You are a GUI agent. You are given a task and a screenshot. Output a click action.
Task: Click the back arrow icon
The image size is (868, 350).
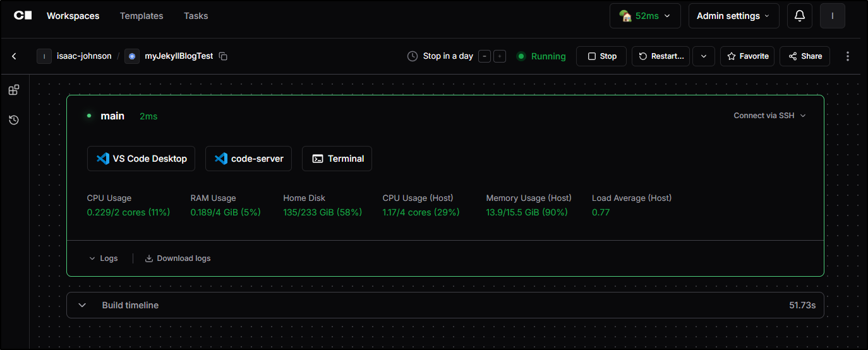15,56
